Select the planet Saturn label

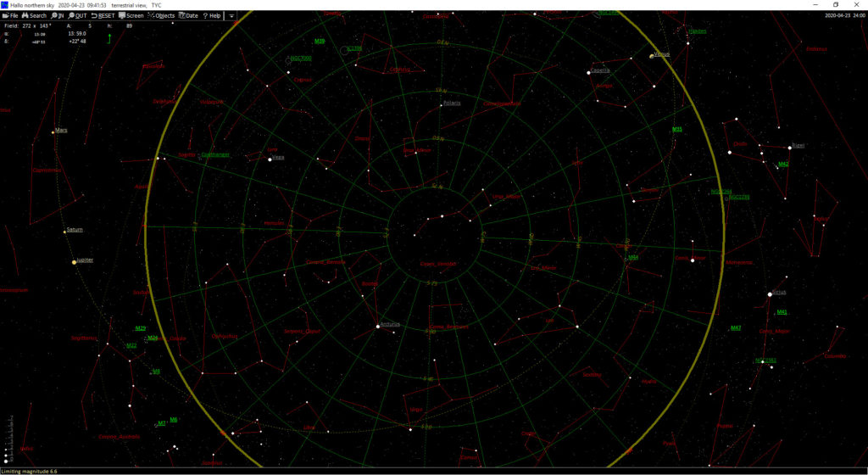(x=75, y=229)
